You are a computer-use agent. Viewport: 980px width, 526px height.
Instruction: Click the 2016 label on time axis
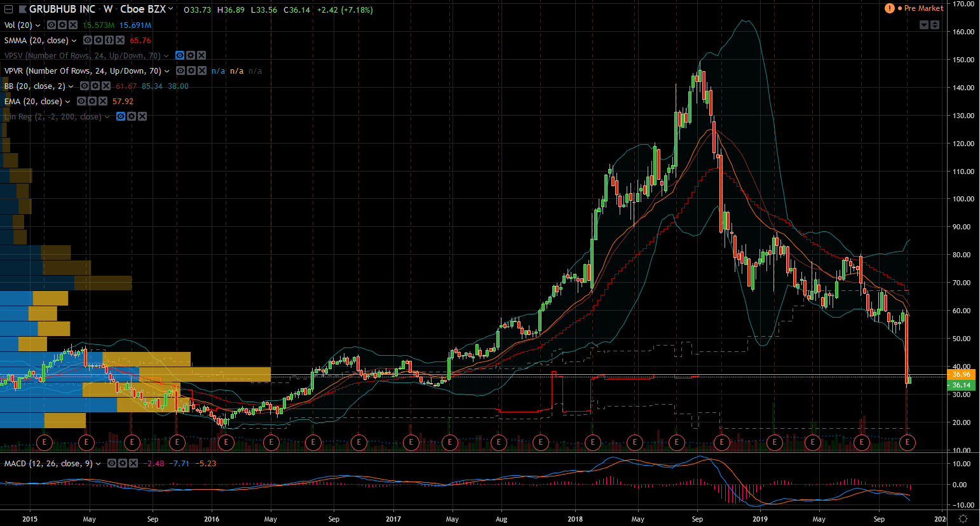[212, 519]
